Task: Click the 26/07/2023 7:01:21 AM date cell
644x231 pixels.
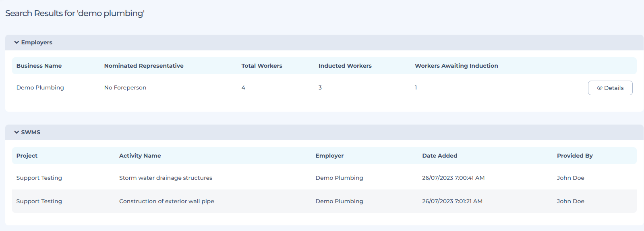Action: 452,201
